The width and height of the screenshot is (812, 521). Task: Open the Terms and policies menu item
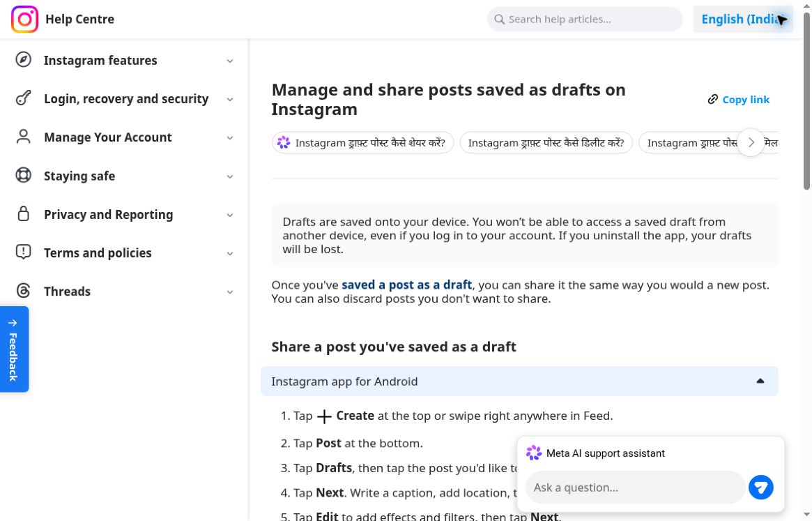(124, 252)
